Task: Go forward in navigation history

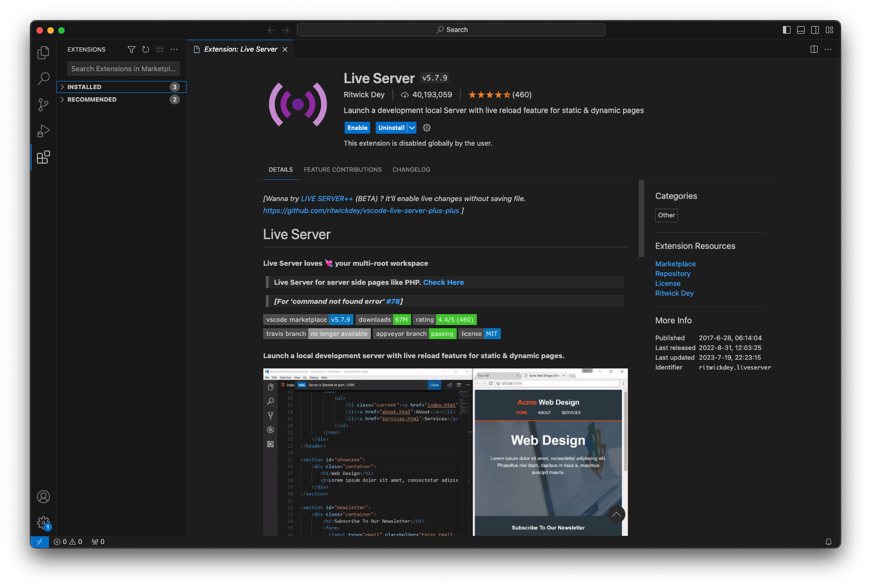Action: pos(285,30)
